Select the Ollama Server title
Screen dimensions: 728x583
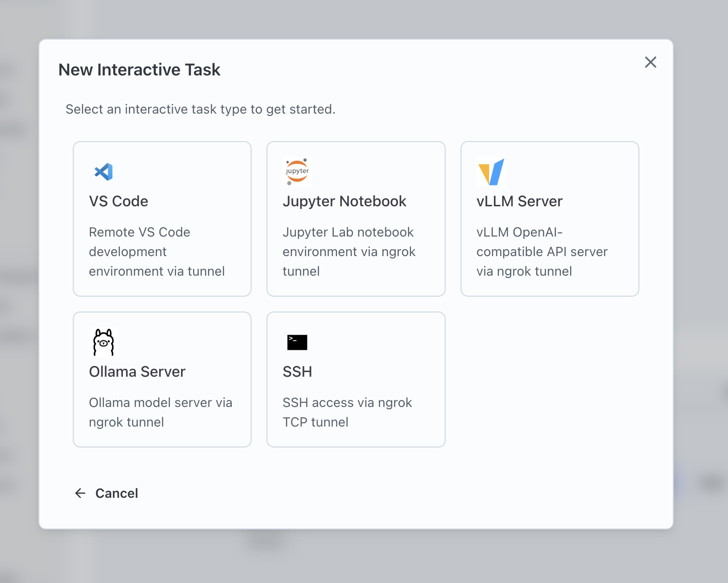pyautogui.click(x=137, y=372)
